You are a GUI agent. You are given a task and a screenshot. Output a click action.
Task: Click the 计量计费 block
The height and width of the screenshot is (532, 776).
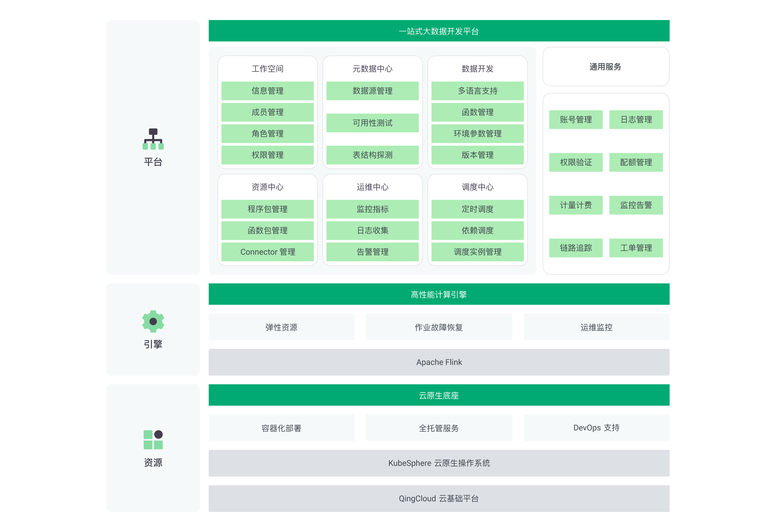point(576,205)
